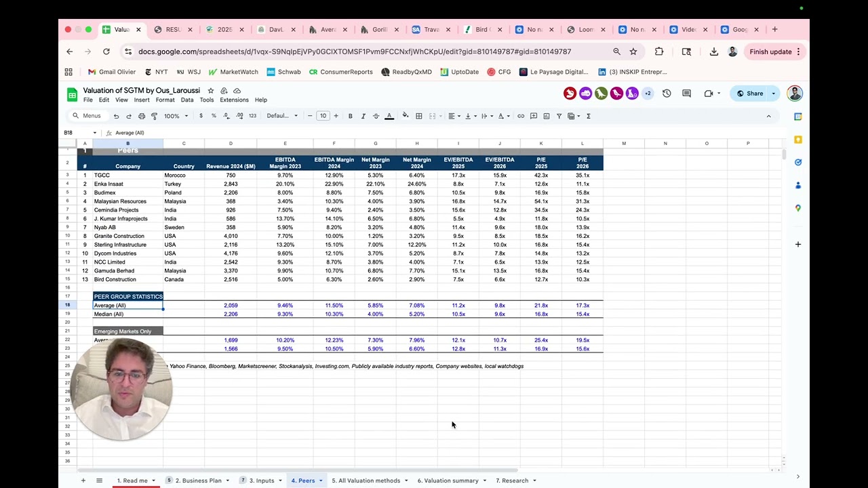Insert a link using chain icon
The height and width of the screenshot is (488, 868).
521,116
